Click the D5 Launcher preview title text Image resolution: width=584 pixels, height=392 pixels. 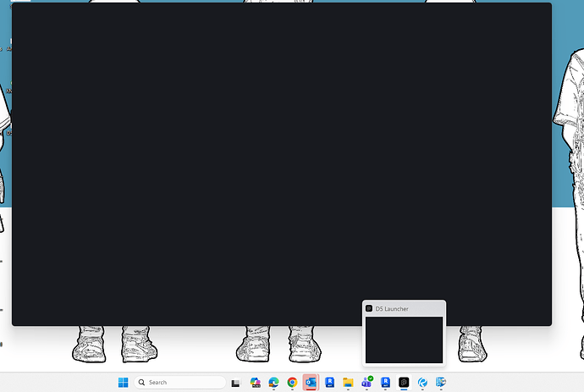coord(392,309)
